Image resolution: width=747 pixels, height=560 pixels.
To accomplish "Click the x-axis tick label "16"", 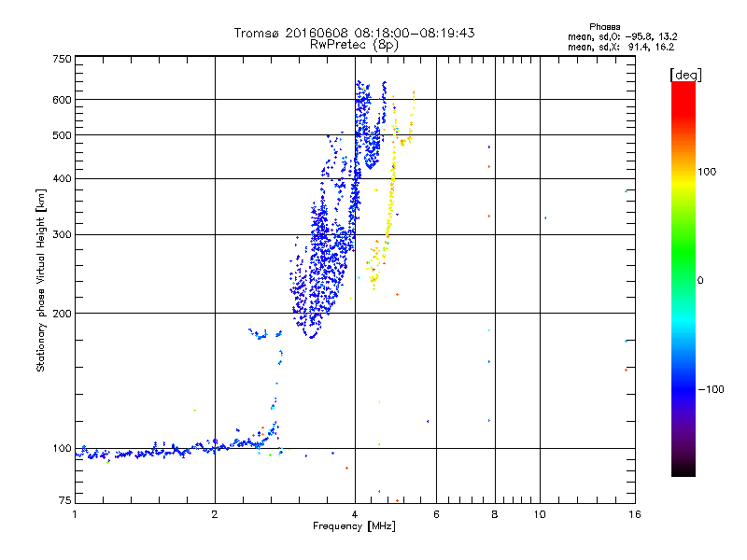I will [x=635, y=514].
